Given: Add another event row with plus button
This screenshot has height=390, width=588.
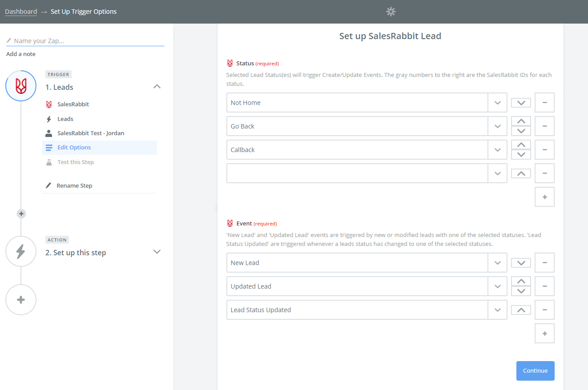Looking at the screenshot, I should tap(544, 334).
